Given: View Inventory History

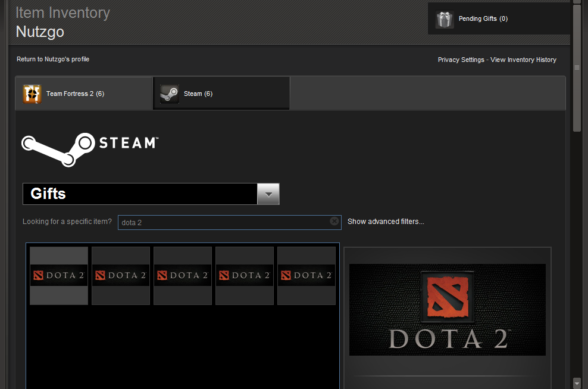Looking at the screenshot, I should click(523, 60).
